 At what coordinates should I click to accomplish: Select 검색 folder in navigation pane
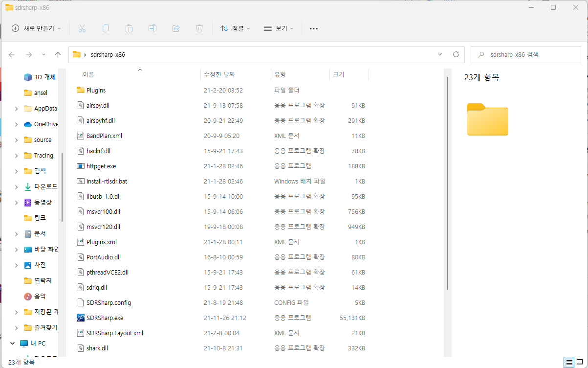point(40,171)
